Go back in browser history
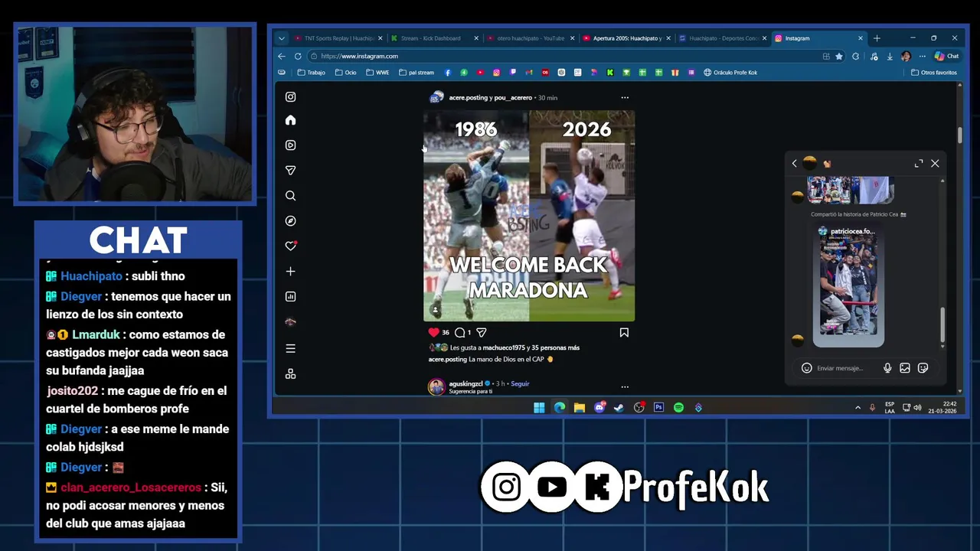This screenshot has width=980, height=551. 281,56
